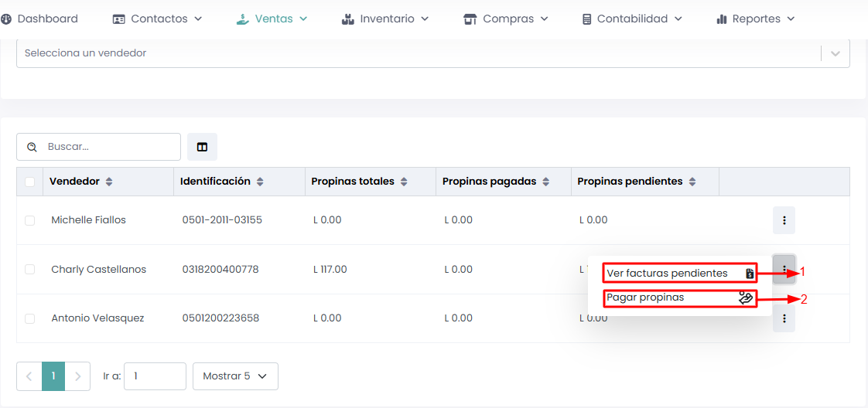Check the Antonio Velasquez row checkbox
868x408 pixels.
(x=30, y=318)
